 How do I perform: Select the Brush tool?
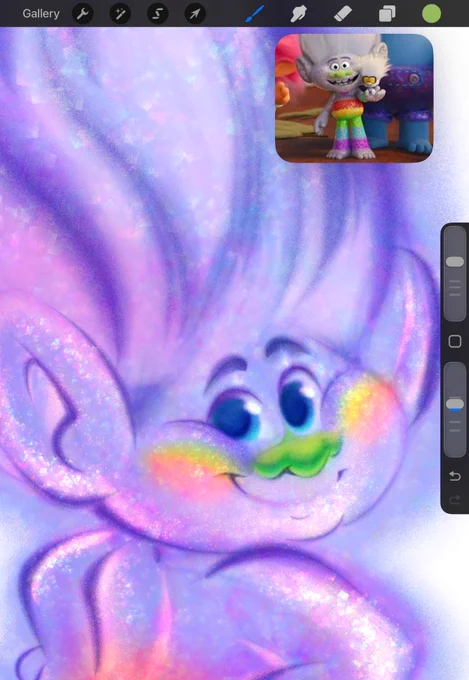pos(255,14)
